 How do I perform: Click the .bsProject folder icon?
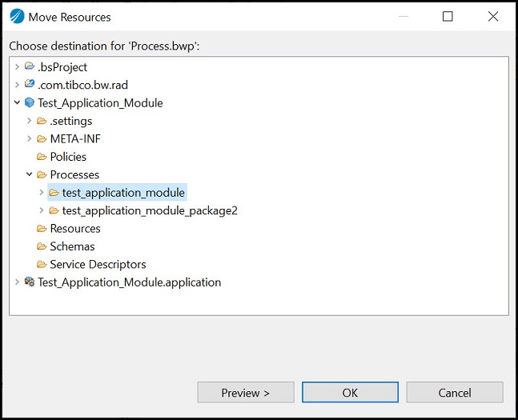[30, 66]
